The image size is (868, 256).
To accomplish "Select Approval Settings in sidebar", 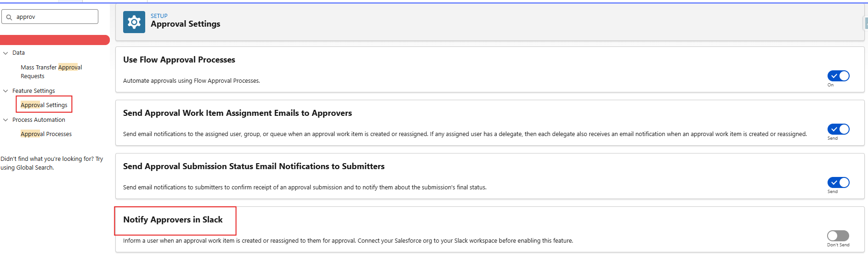I will click(44, 105).
